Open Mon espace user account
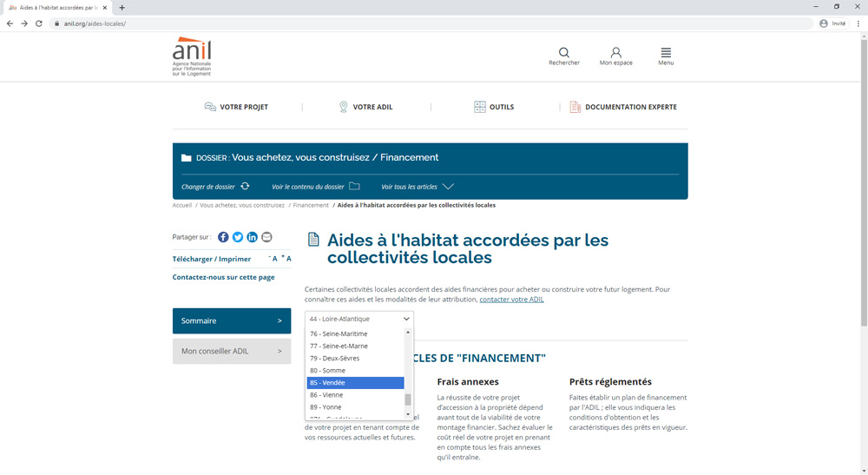The height and width of the screenshot is (475, 868). tap(615, 56)
